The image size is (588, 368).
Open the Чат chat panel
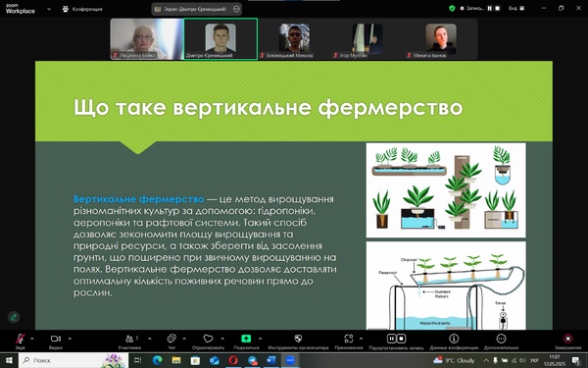point(171,341)
